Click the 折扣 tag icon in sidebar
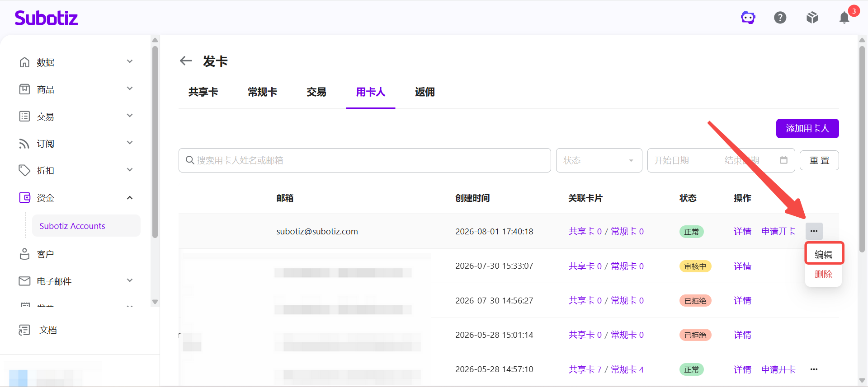This screenshot has width=868, height=387. point(24,170)
